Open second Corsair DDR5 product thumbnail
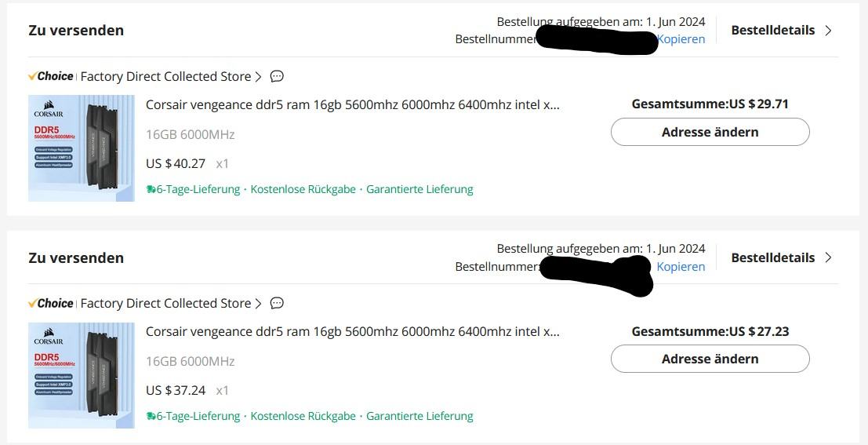The height and width of the screenshot is (445, 868). tap(82, 375)
